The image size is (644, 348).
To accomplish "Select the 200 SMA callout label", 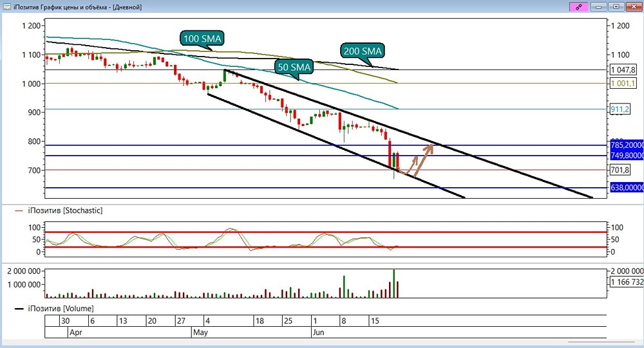I will point(363,51).
